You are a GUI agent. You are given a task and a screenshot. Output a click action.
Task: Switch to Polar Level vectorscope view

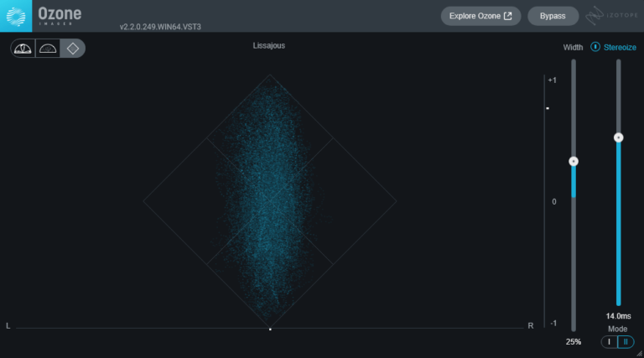[48, 49]
